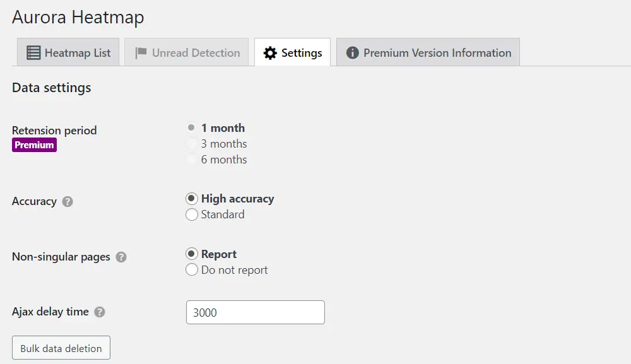Viewport: 631px width, 364px height.
Task: Show help tooltip for Accuracy setting
Action: click(x=68, y=202)
